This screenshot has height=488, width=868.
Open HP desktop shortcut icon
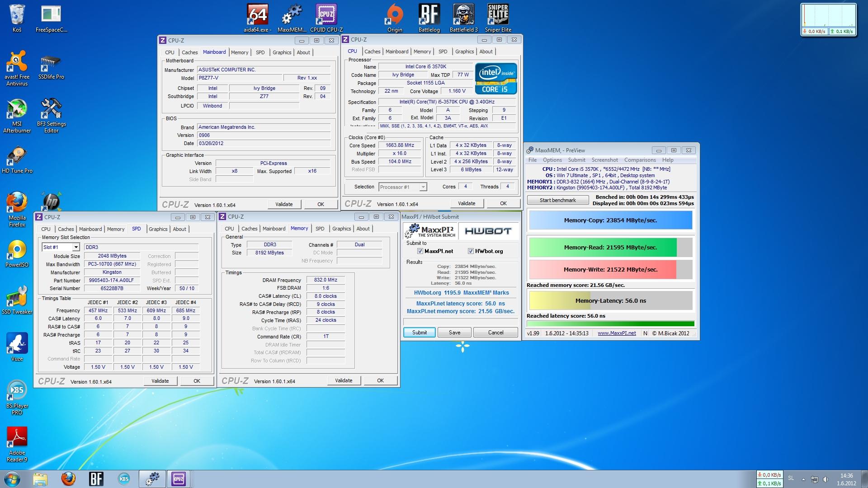click(x=51, y=202)
